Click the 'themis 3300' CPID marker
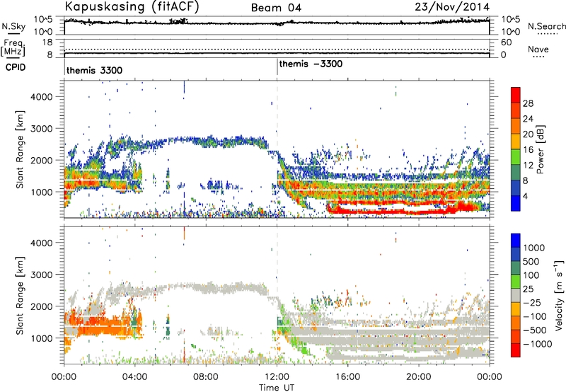566x392 pixels. [94, 70]
